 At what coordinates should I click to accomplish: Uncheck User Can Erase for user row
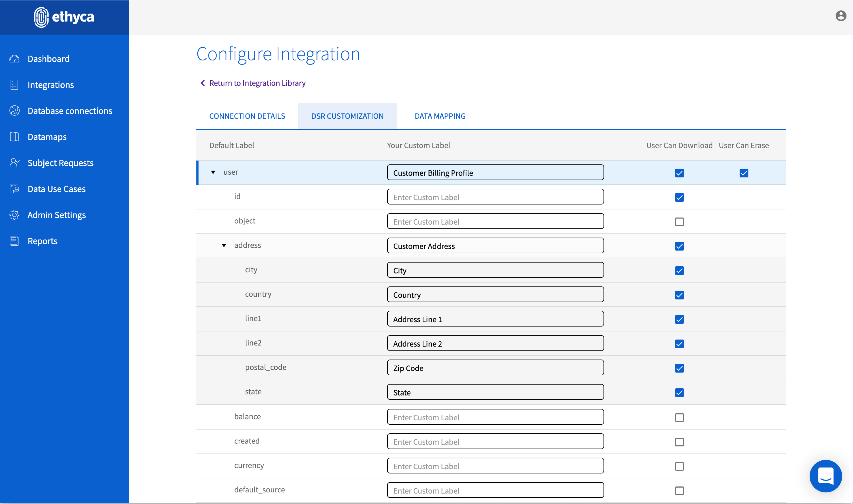click(744, 173)
